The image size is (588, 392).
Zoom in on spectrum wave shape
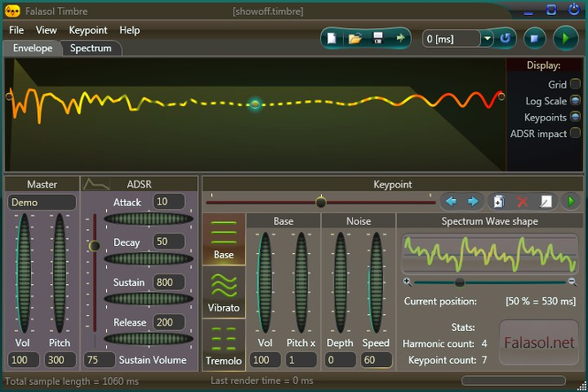[x=408, y=281]
